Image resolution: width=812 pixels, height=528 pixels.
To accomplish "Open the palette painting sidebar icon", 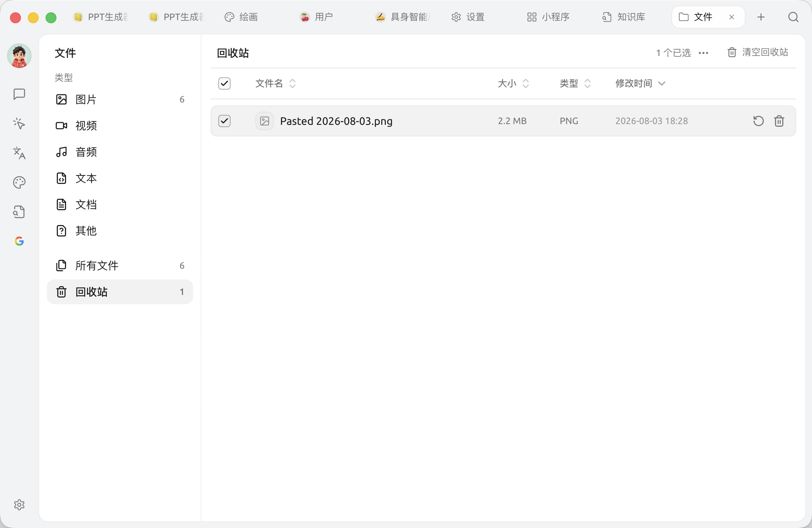I will 19,182.
